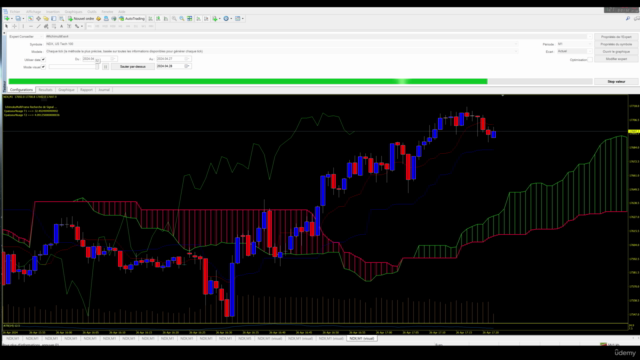Switch chart to bar chart icon
Image resolution: width=640 pixels, height=360 pixels.
pyautogui.click(x=150, y=19)
